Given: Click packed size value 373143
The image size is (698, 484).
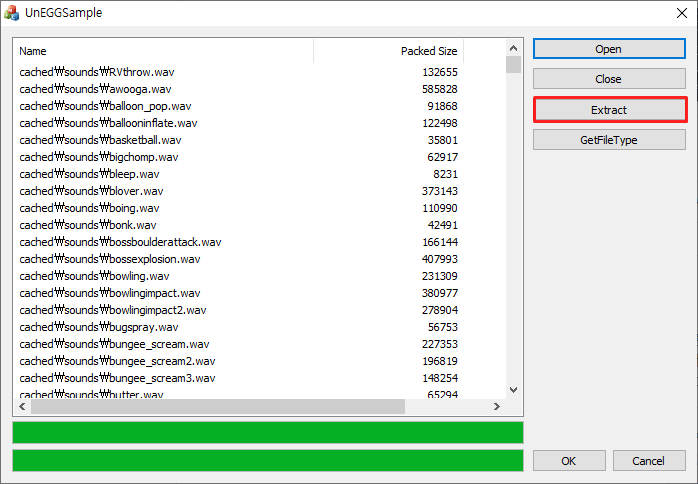Looking at the screenshot, I should (x=440, y=191).
